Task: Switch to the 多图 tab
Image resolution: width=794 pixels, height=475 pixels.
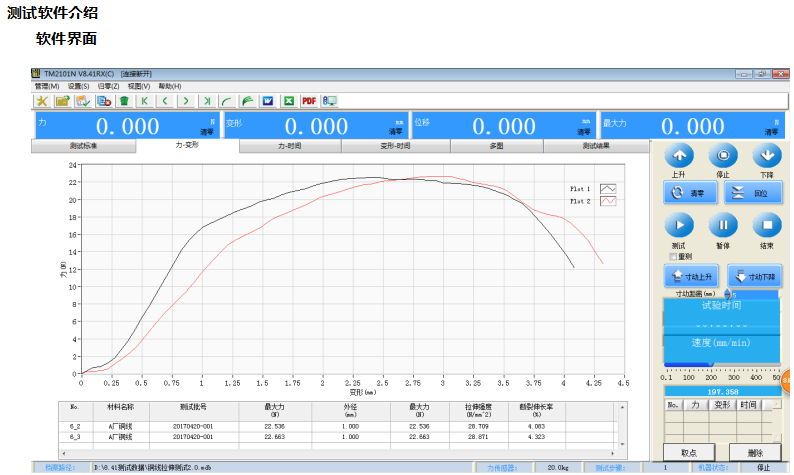Action: click(x=497, y=146)
